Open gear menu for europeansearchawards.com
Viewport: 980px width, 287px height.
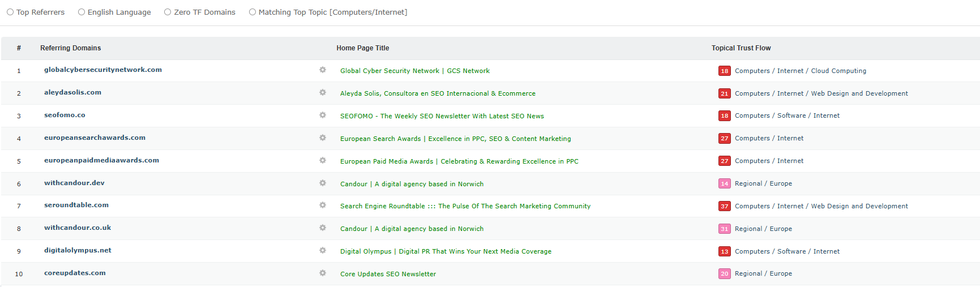coord(323,138)
